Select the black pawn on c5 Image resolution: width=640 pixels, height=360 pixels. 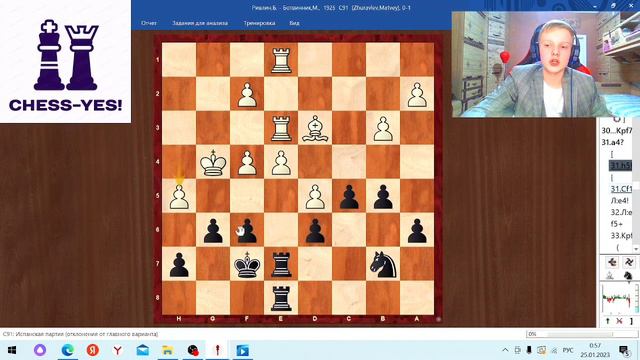click(x=349, y=197)
